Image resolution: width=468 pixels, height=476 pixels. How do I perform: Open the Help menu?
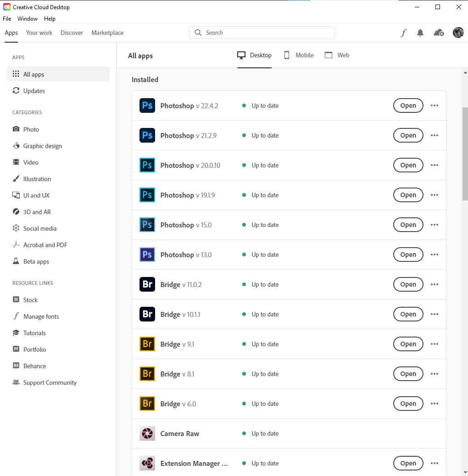pyautogui.click(x=50, y=19)
